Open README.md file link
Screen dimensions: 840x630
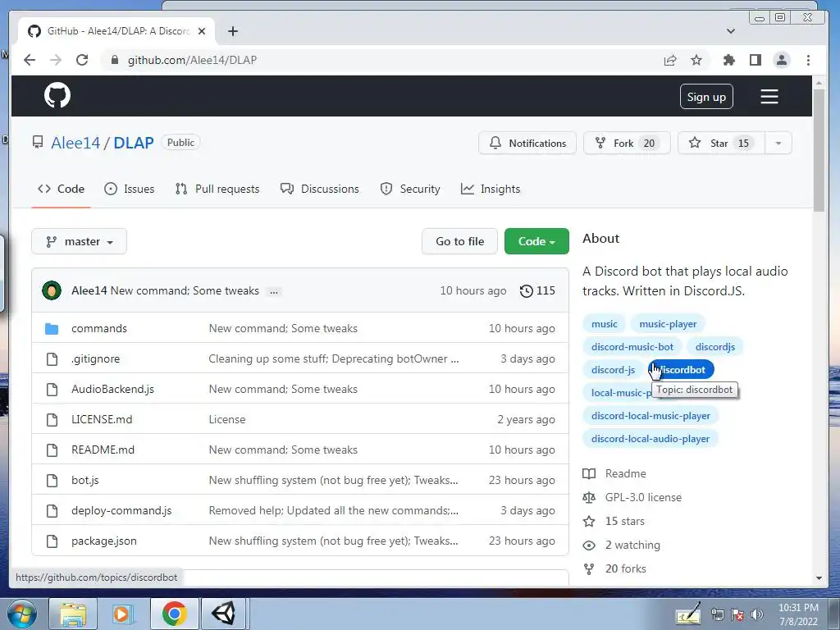coord(103,450)
